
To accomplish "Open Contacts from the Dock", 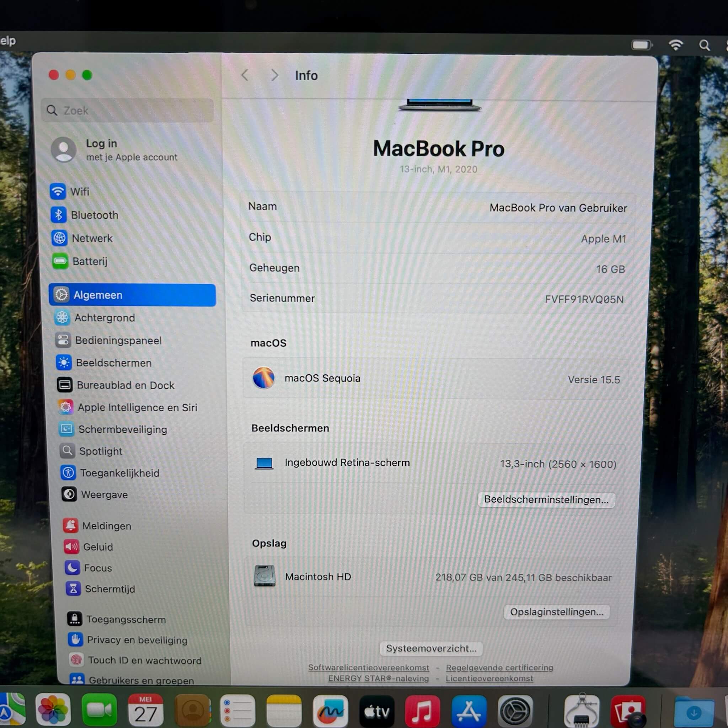I will click(193, 711).
